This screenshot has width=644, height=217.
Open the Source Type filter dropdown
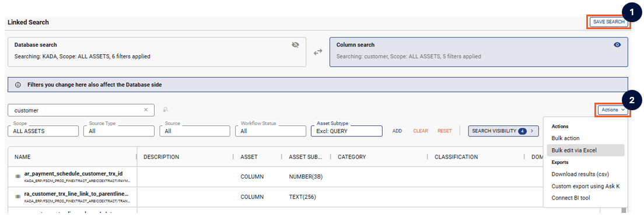click(x=118, y=131)
